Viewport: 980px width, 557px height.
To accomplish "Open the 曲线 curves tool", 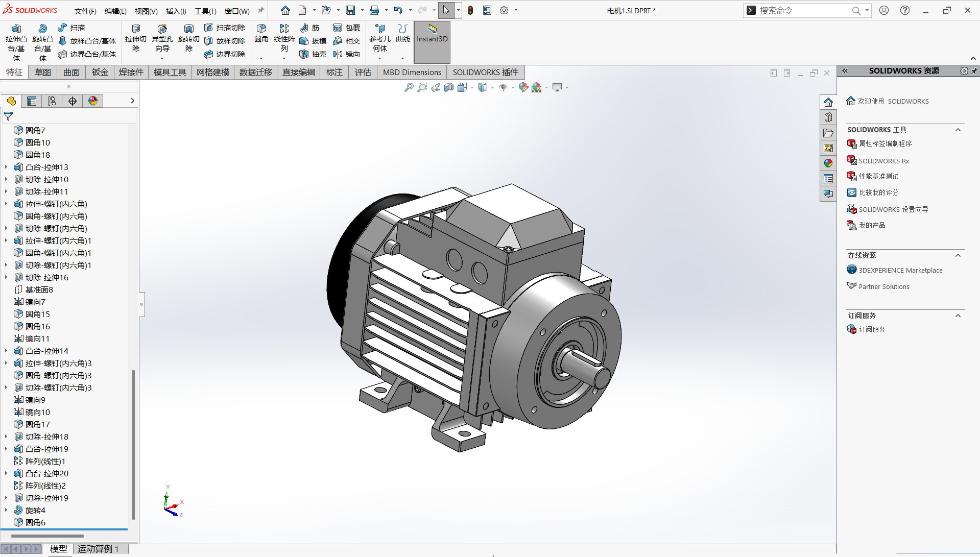I will (x=403, y=33).
